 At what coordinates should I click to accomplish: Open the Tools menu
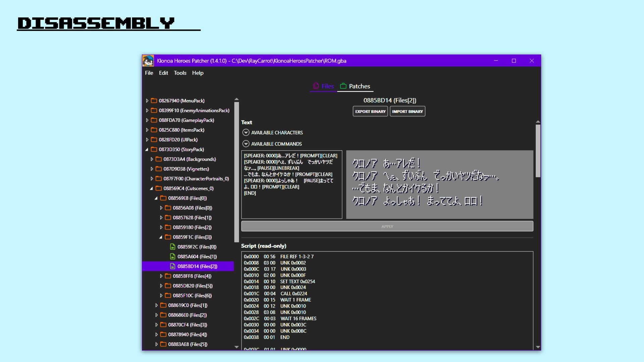pyautogui.click(x=180, y=73)
